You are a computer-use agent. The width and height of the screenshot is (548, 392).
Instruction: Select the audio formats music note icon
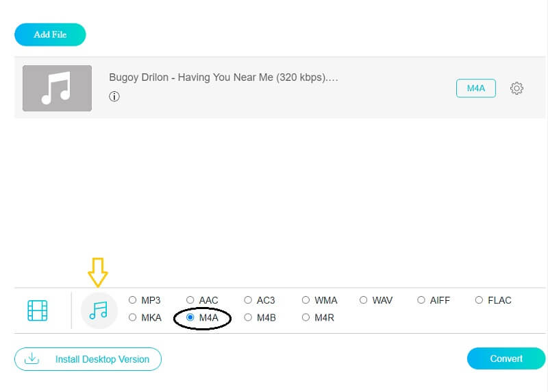(x=99, y=310)
